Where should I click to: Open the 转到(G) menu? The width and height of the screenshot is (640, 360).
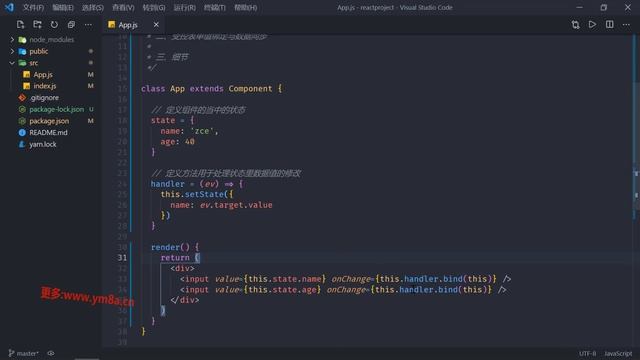coord(154,7)
